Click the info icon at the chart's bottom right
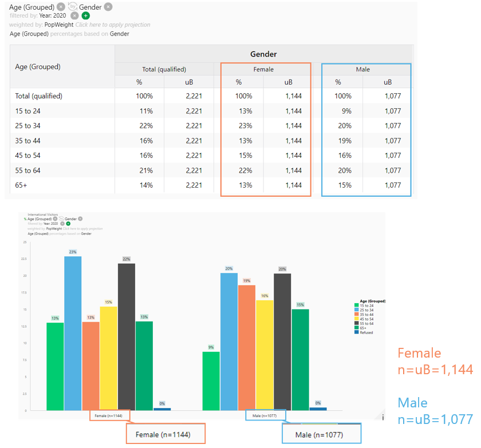The width and height of the screenshot is (481, 448). pos(382,418)
